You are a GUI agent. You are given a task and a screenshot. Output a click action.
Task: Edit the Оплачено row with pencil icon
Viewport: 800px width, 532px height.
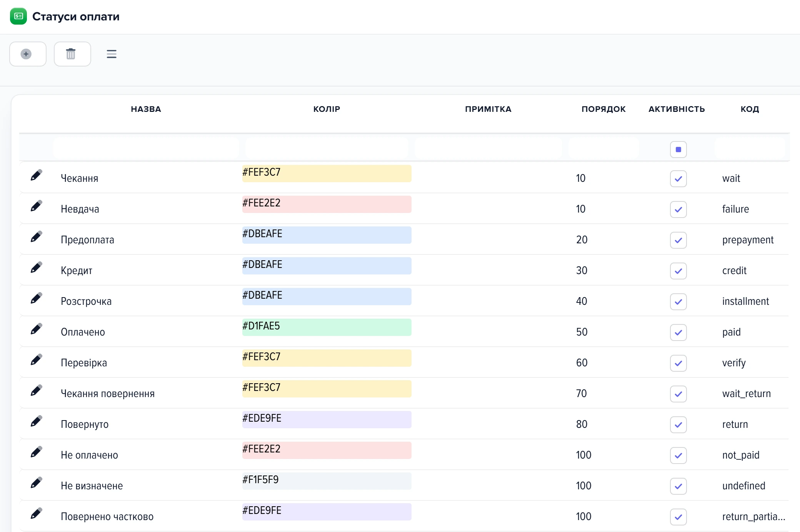click(36, 329)
